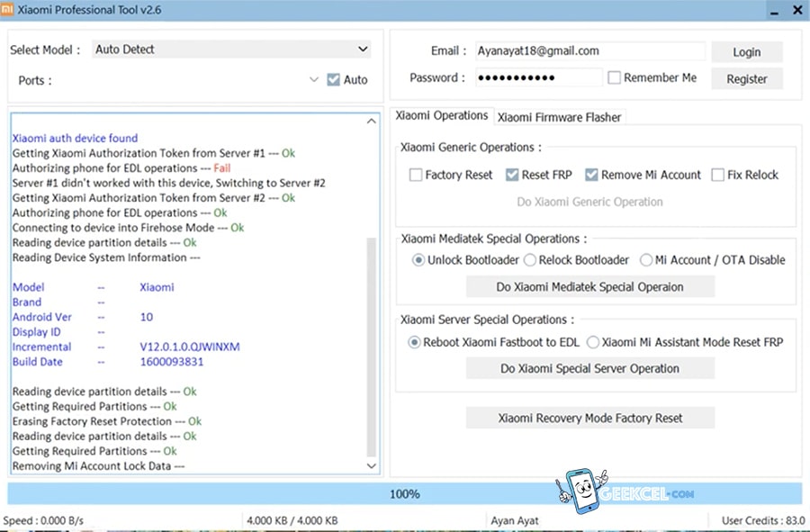Click the log scrollbar up arrow
Image resolution: width=810 pixels, height=532 pixels.
pos(371,122)
